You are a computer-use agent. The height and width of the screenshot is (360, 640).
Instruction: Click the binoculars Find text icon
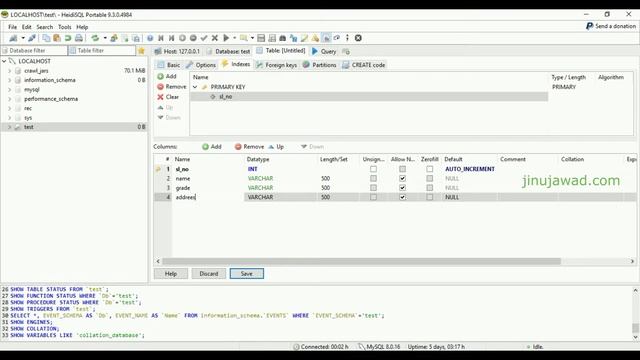click(x=282, y=38)
